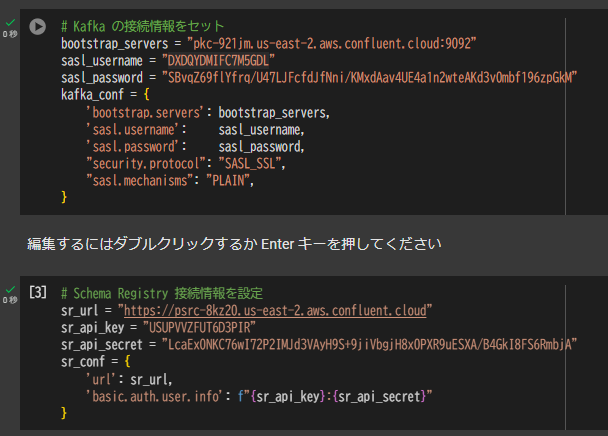Click the closing brace of sr_conf
The image size is (608, 436).
tap(64, 413)
